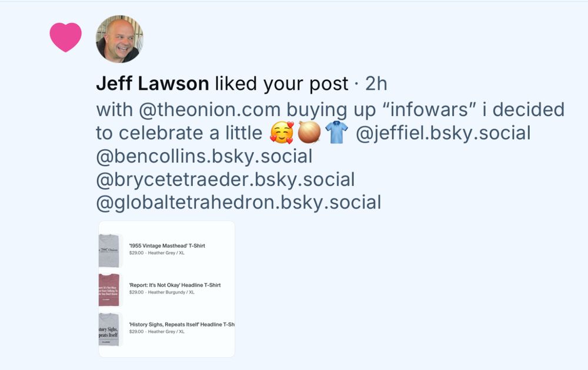Open the attached order image thumbnail
The image size is (588, 370).
click(166, 289)
